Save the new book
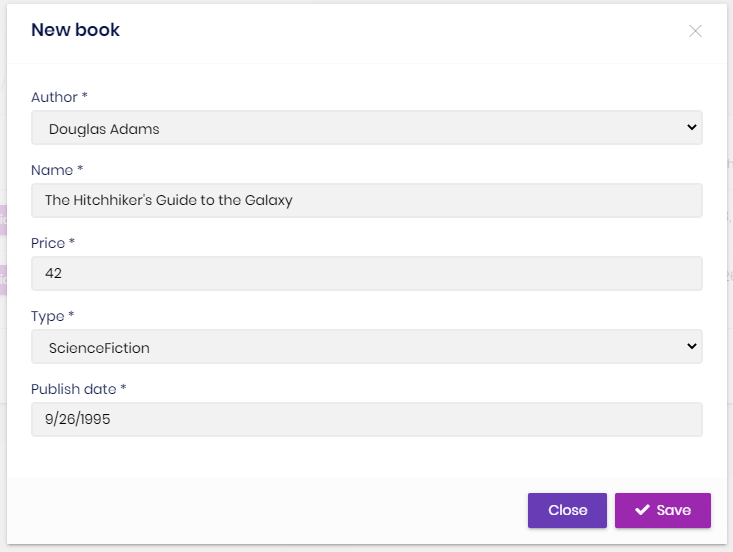The height and width of the screenshot is (552, 733). [663, 510]
